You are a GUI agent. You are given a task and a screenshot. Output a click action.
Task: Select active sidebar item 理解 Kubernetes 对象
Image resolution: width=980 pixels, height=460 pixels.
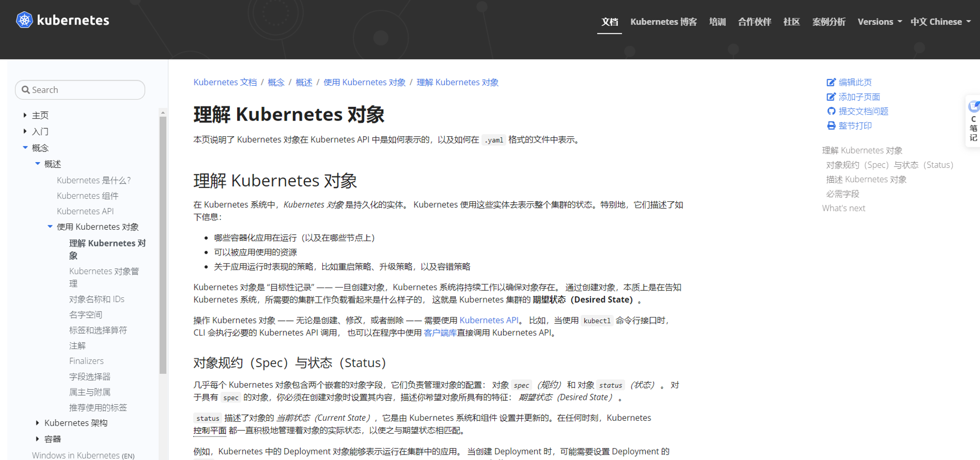pos(107,249)
